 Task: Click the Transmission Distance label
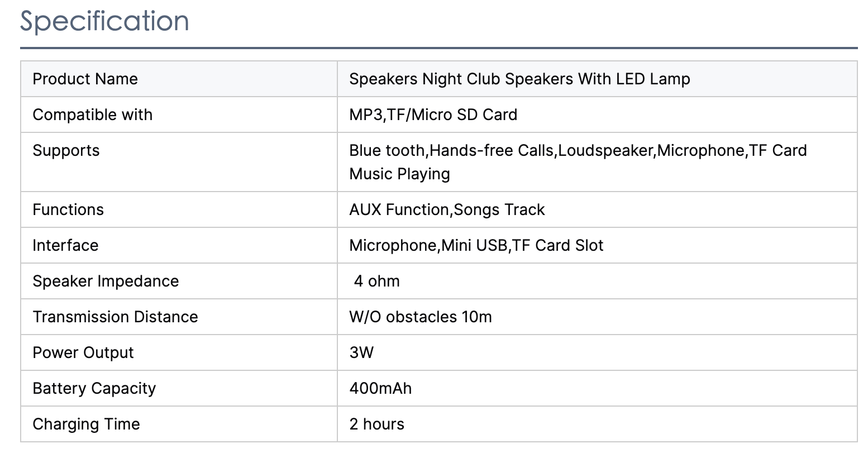point(115,317)
